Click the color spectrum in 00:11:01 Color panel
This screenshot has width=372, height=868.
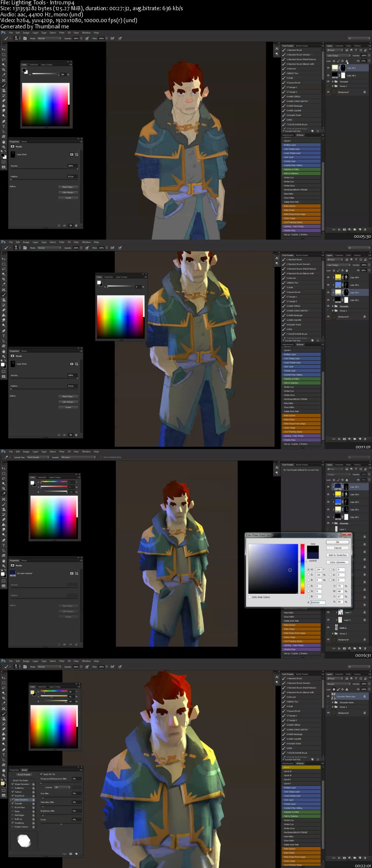tap(121, 317)
